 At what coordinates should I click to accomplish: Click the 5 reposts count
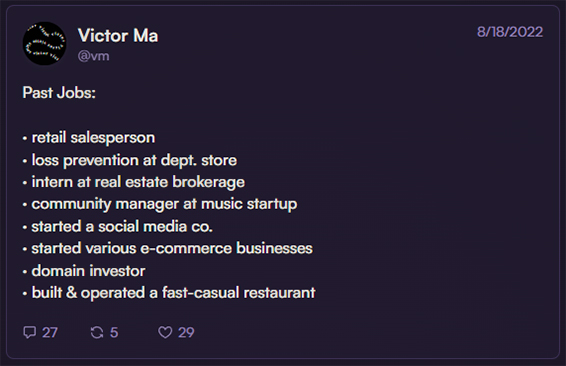pyautogui.click(x=114, y=332)
